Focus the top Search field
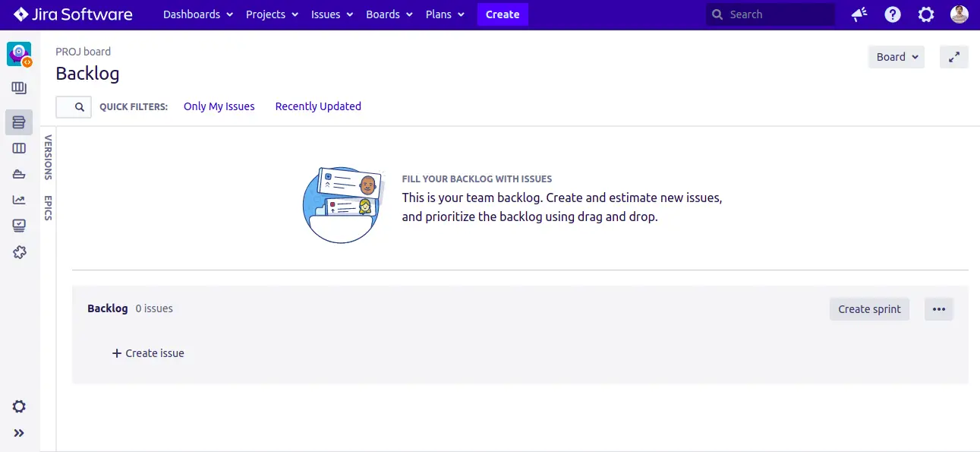 tap(770, 14)
